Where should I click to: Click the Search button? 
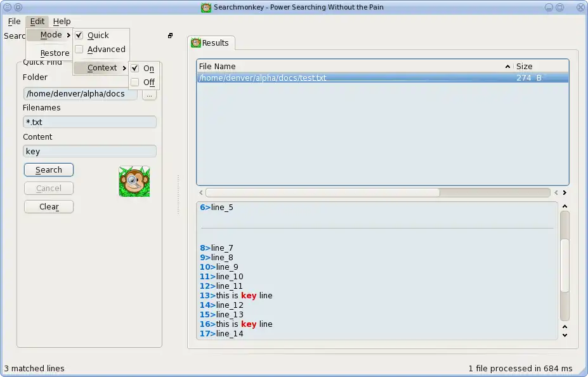[x=49, y=170]
